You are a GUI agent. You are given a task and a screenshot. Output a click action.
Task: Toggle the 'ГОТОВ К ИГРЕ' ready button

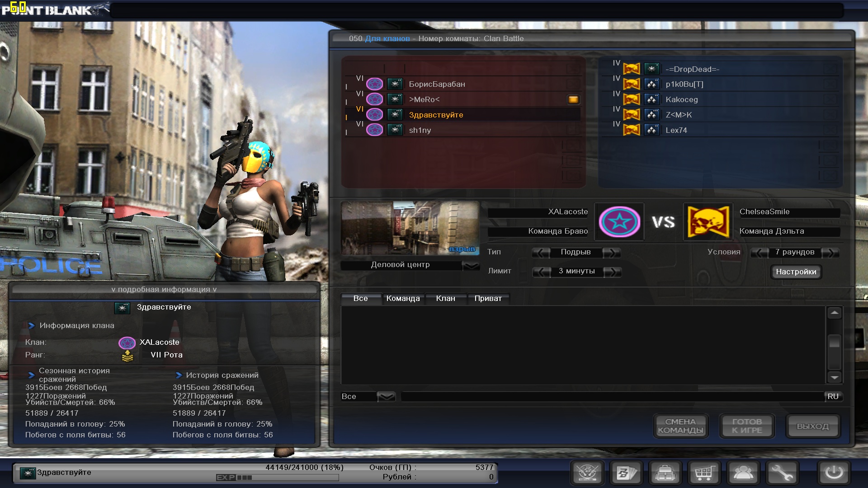747,426
